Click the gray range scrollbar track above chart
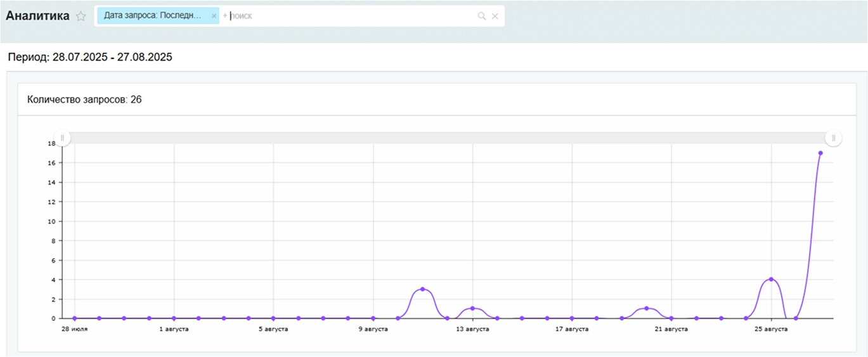 pos(444,138)
